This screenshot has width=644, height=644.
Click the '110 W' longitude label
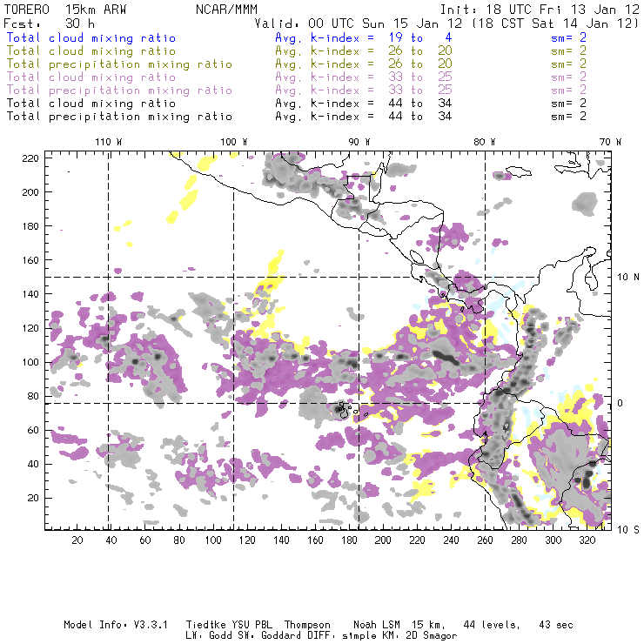pyautogui.click(x=109, y=142)
